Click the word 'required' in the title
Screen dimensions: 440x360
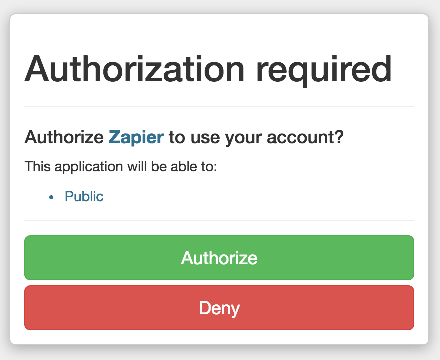pos(323,71)
